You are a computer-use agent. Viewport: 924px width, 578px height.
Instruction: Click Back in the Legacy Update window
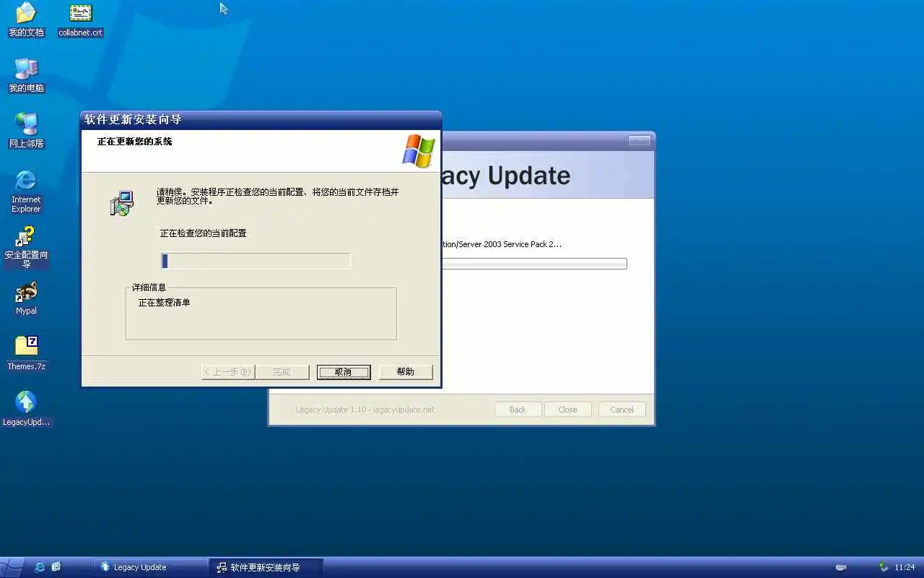(518, 410)
